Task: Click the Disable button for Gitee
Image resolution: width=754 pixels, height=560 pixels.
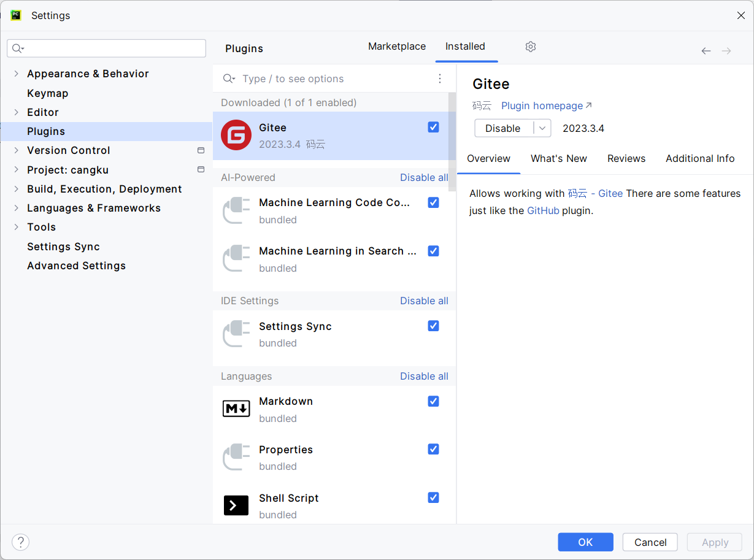Action: click(x=503, y=128)
